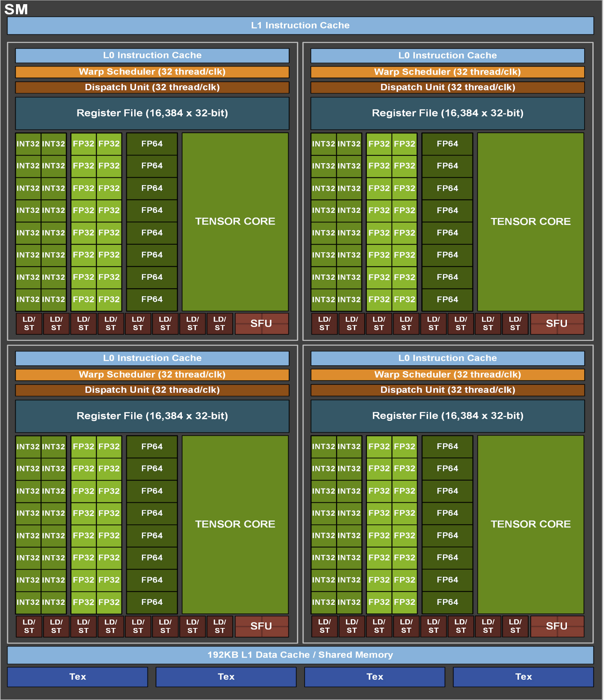
Task: Click the SFU unit in the top-right partition
Action: [556, 323]
